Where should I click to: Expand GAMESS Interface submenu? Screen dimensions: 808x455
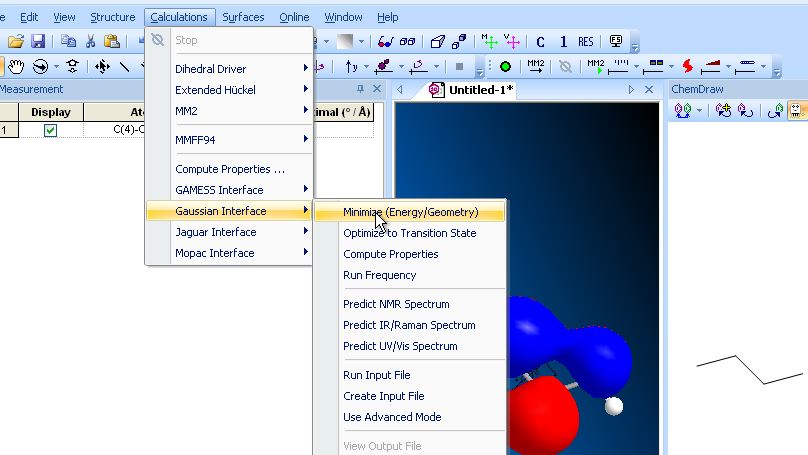click(x=228, y=190)
